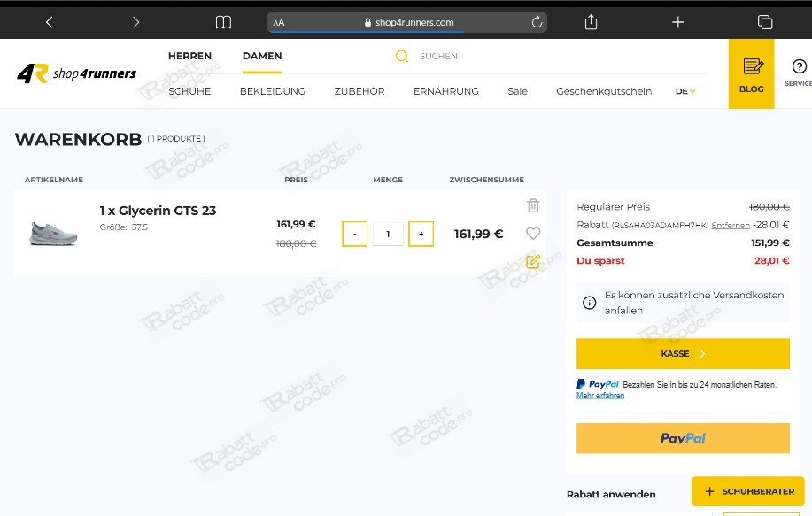Edit cart item with pencil icon
Viewport: 812px width, 516px height.
pos(533,261)
